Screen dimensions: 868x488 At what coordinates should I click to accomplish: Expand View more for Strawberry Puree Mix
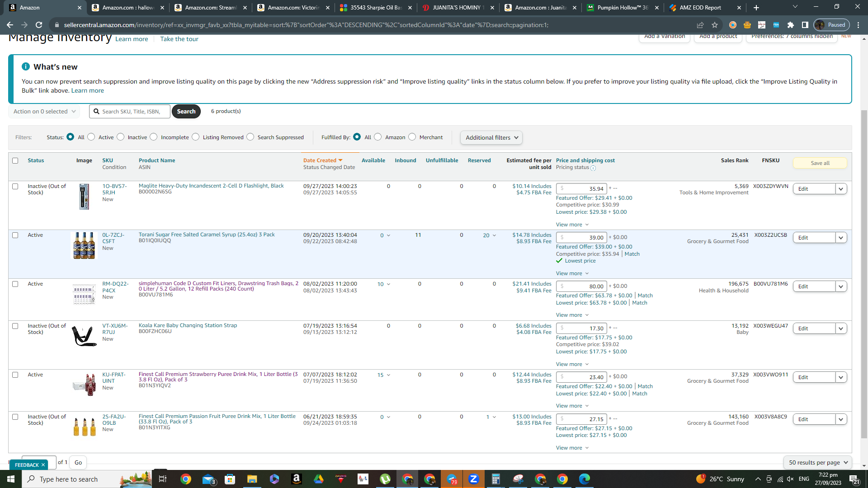pyautogui.click(x=572, y=406)
